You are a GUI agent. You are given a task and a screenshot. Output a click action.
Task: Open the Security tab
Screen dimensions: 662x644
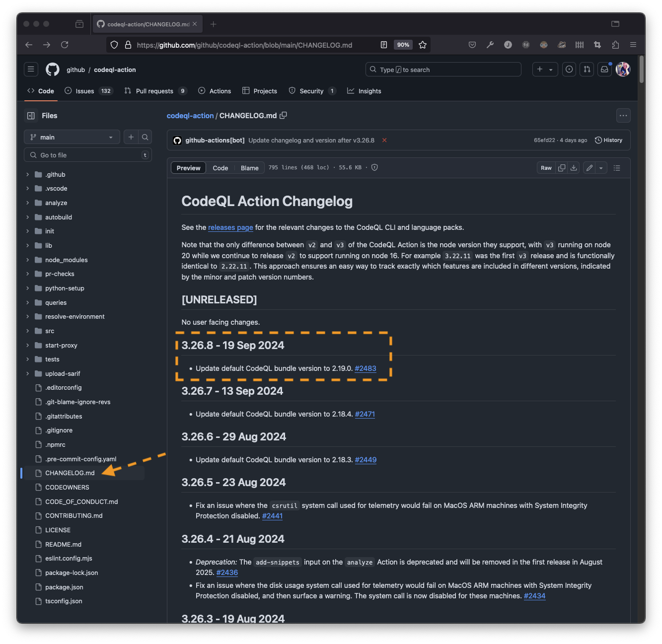pyautogui.click(x=312, y=91)
